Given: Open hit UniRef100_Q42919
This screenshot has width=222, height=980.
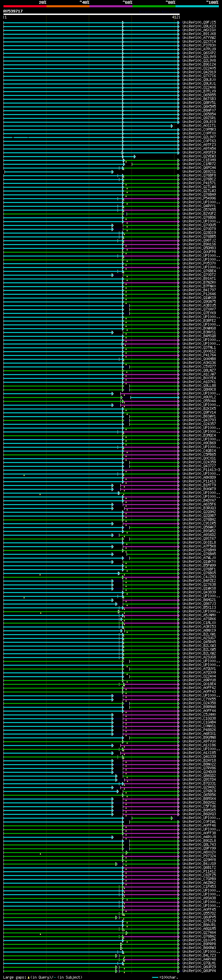Looking at the screenshot, I should [x=199, y=72].
